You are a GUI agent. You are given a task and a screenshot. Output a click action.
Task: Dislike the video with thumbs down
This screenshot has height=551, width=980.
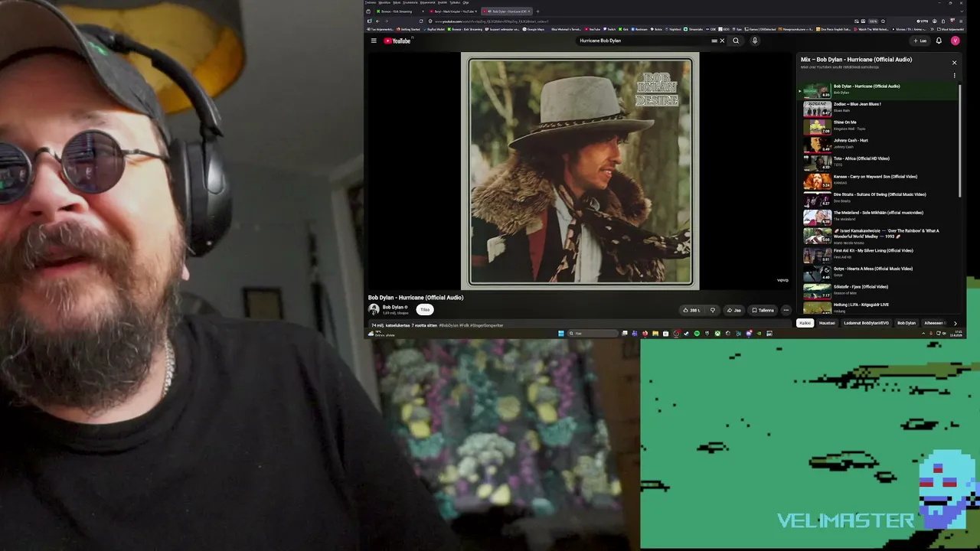[712, 310]
